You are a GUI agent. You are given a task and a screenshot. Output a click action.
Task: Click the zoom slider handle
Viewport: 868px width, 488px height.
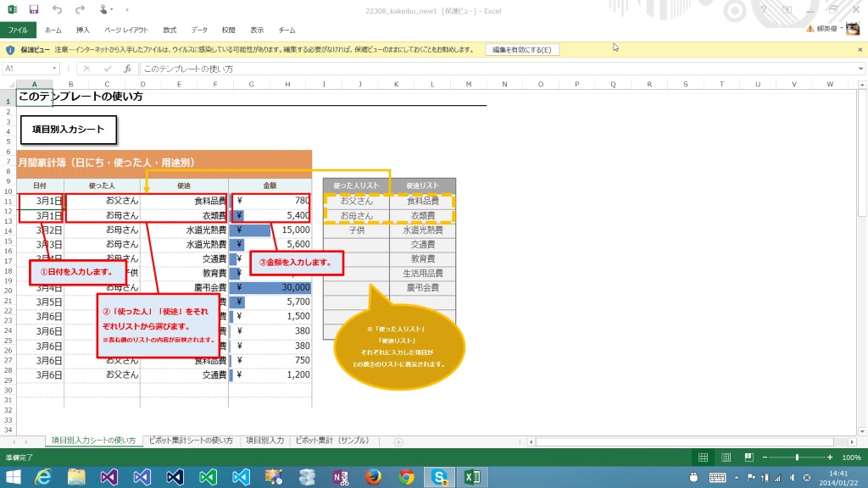pos(797,457)
